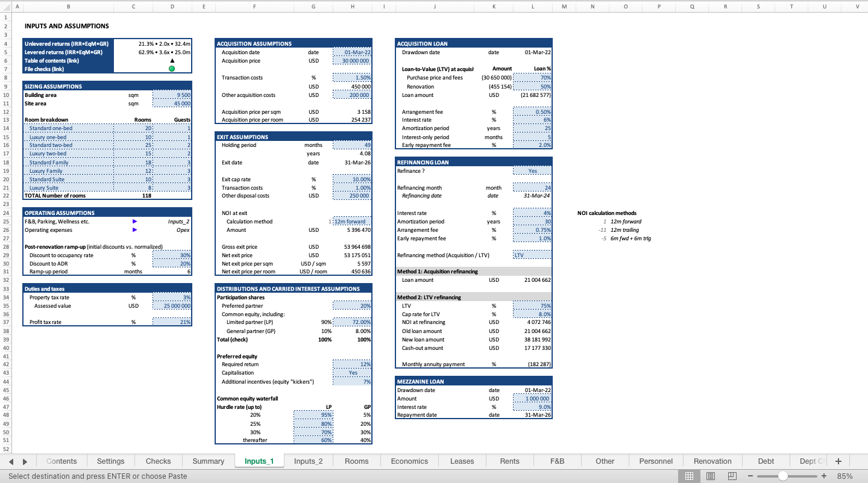Image resolution: width=868 pixels, height=483 pixels.
Task: Select the Refinance Yes dropdown cell
Action: 532,171
